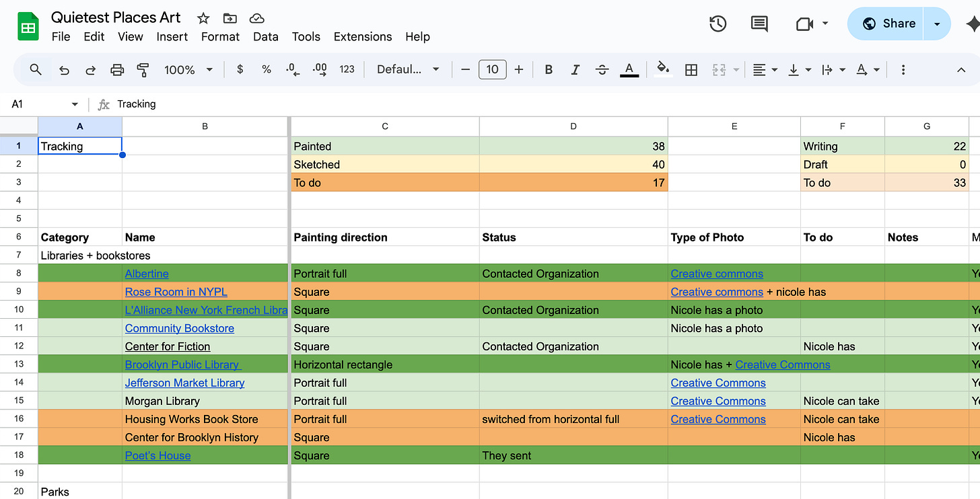Open the vertical align dropdown

point(799,69)
